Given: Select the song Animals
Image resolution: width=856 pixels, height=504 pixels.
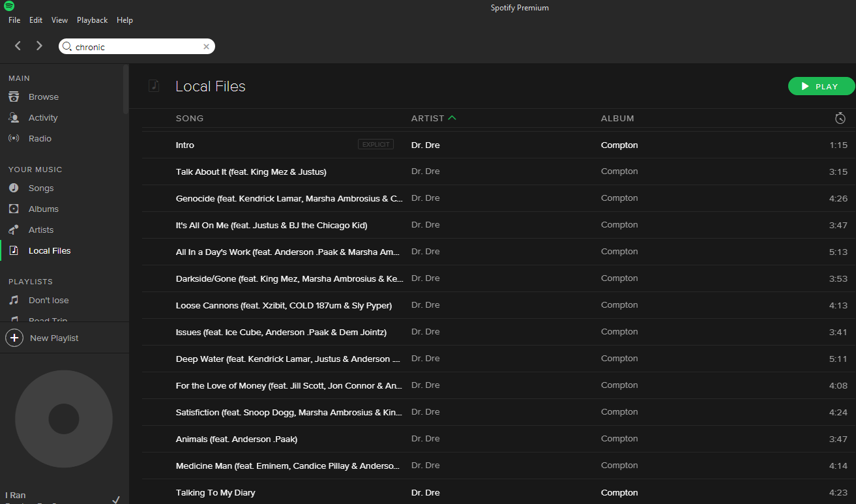Looking at the screenshot, I should click(237, 439).
